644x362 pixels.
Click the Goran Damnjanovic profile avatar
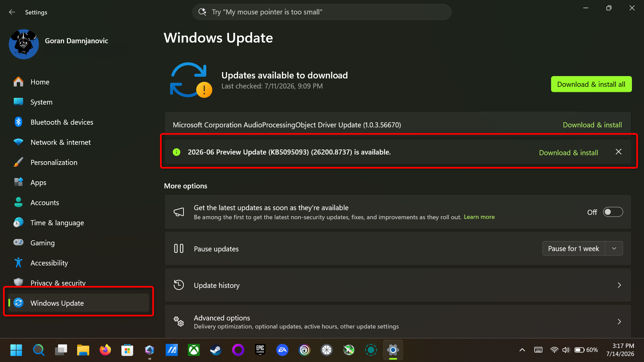[x=24, y=44]
